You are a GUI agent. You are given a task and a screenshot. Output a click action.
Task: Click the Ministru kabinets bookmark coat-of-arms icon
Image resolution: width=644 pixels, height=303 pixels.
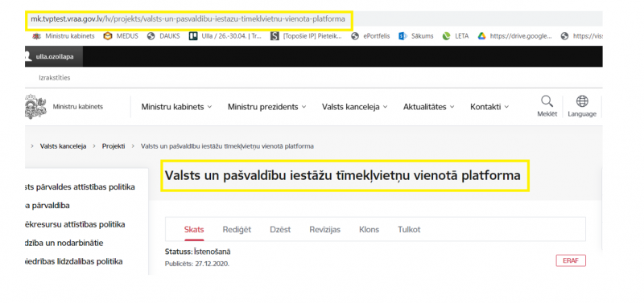[x=37, y=36]
